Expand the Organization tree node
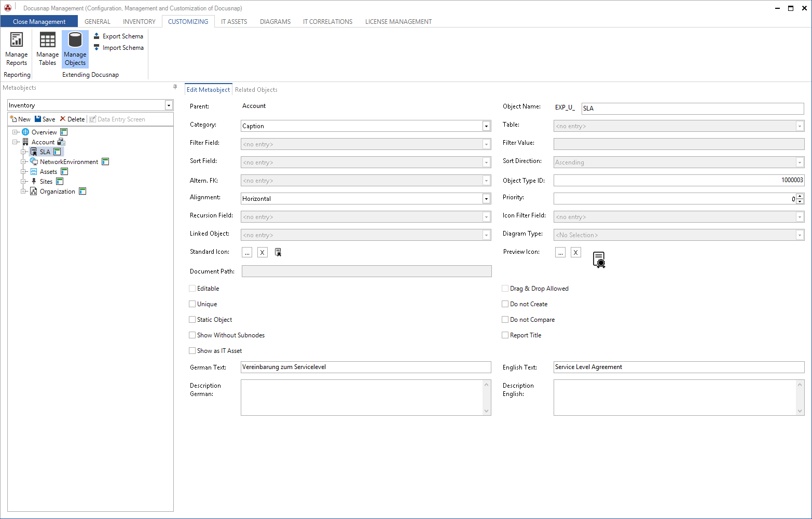Viewport: 812px width, 519px height. coord(23,191)
